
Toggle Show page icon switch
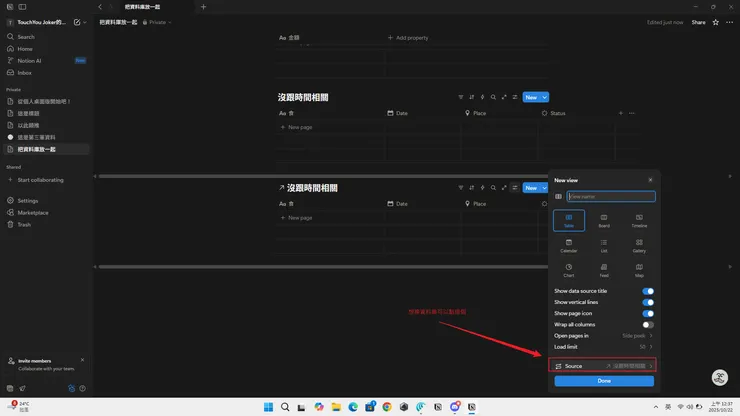pyautogui.click(x=648, y=314)
